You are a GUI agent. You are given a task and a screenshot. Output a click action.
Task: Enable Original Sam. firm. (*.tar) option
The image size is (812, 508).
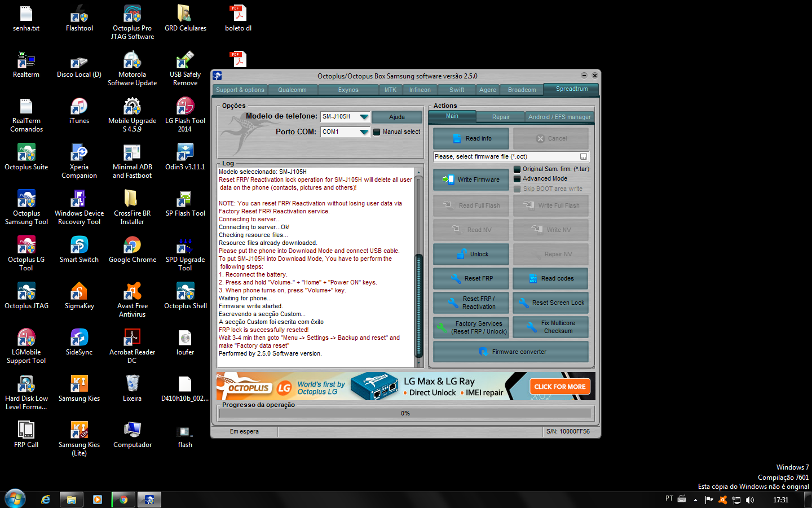[x=517, y=169]
